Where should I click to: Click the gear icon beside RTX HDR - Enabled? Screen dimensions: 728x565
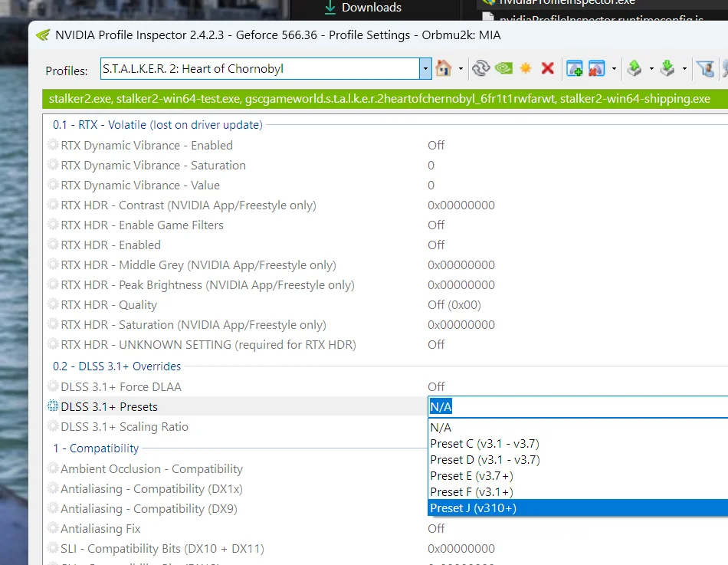(x=53, y=245)
